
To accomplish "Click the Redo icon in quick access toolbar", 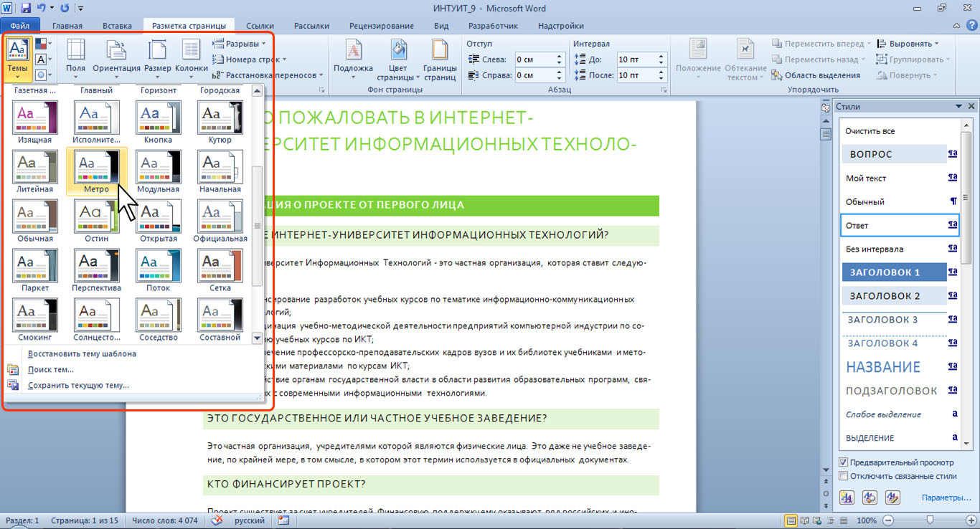I will (x=65, y=9).
